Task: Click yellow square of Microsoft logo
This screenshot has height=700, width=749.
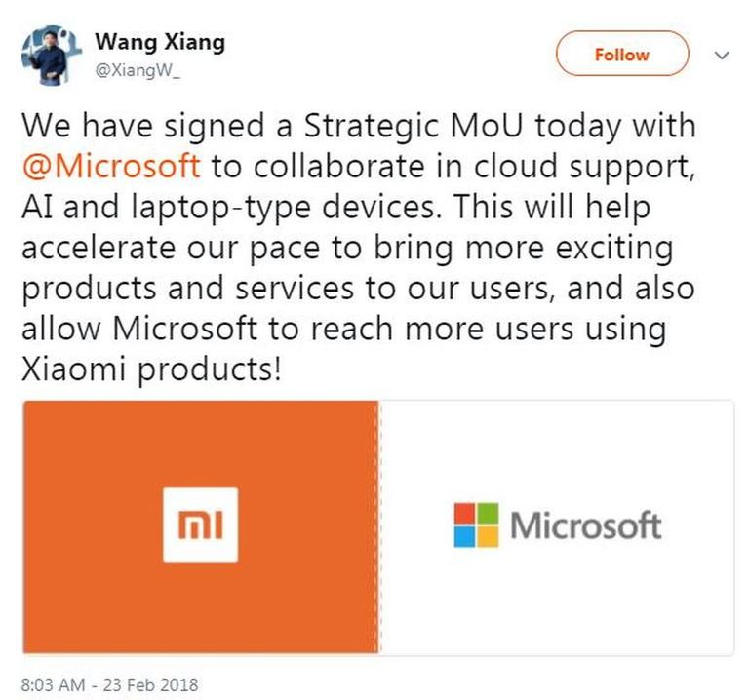Action: point(488,536)
